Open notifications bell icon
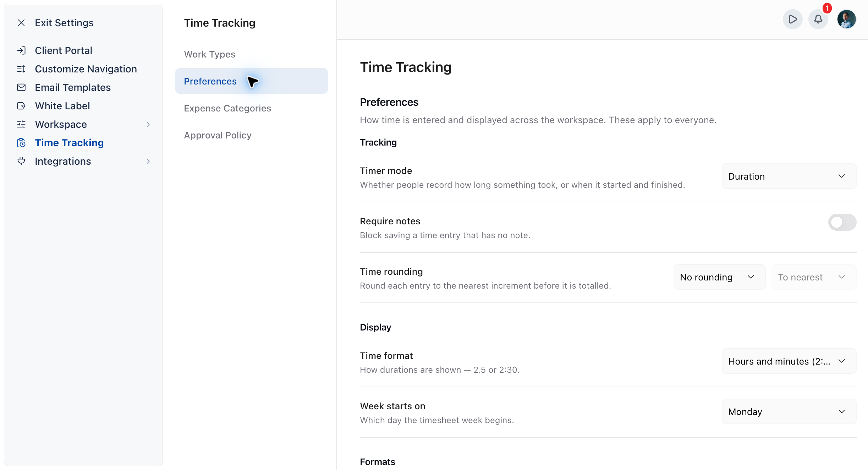This screenshot has width=868, height=470. point(818,19)
